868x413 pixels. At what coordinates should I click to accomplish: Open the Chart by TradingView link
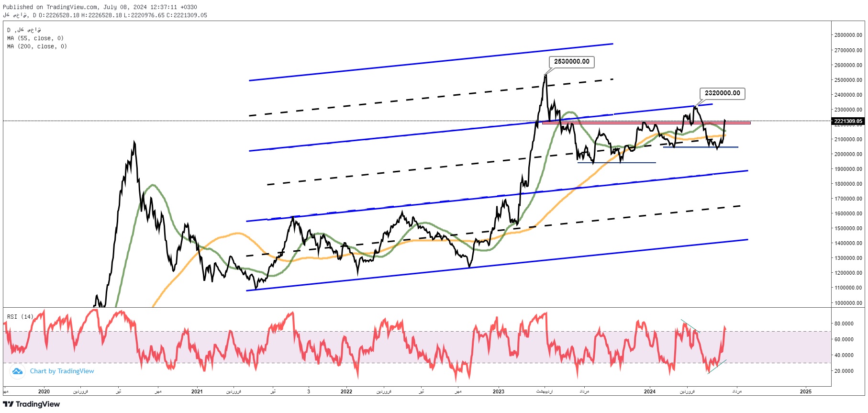point(62,371)
